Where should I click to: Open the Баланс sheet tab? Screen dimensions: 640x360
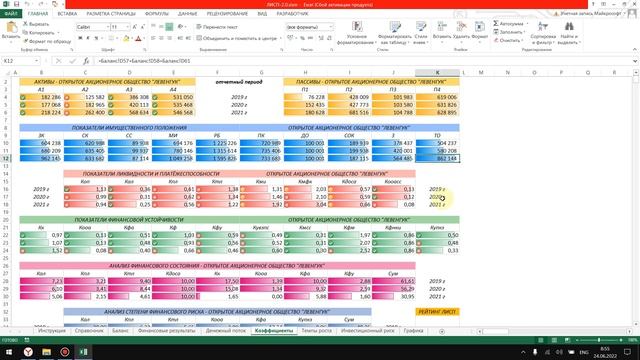[x=120, y=331]
